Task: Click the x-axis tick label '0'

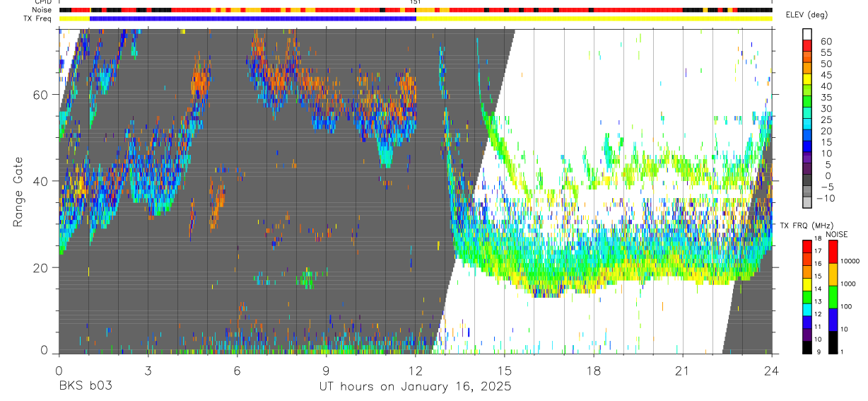Action: point(59,371)
